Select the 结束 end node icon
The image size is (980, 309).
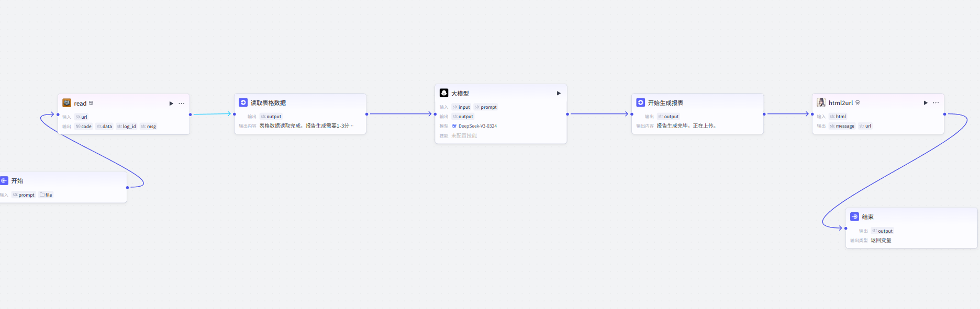[x=854, y=216]
